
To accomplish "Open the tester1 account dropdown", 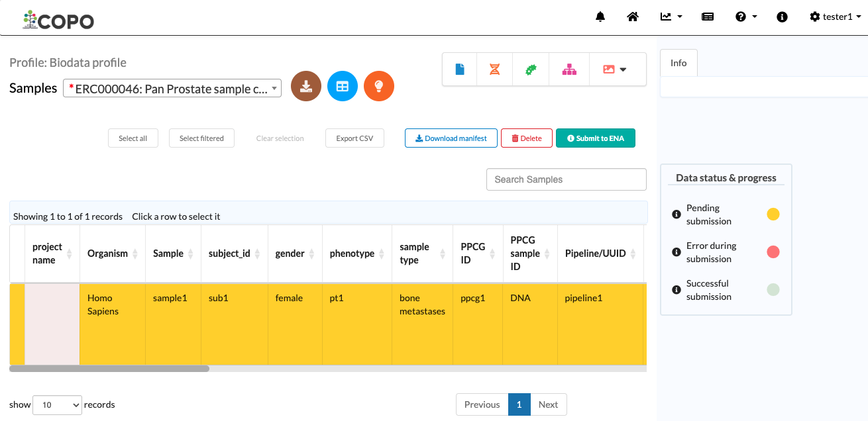I will pyautogui.click(x=836, y=17).
